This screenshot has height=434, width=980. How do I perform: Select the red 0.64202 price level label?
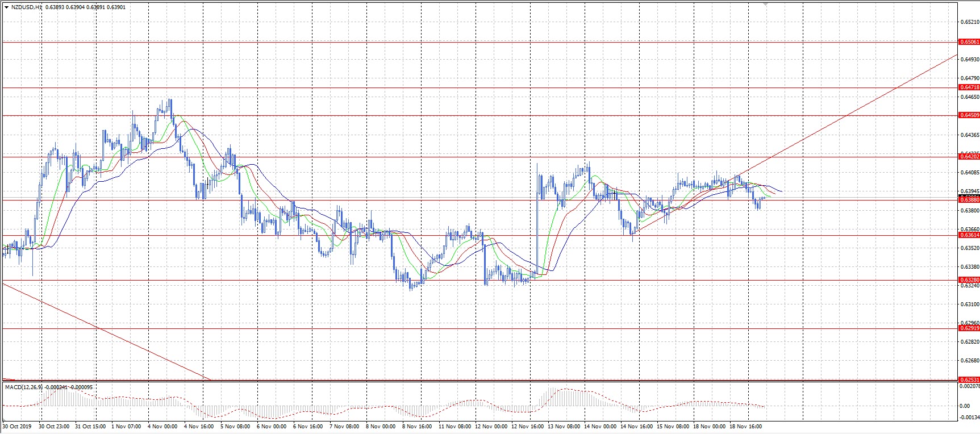969,156
